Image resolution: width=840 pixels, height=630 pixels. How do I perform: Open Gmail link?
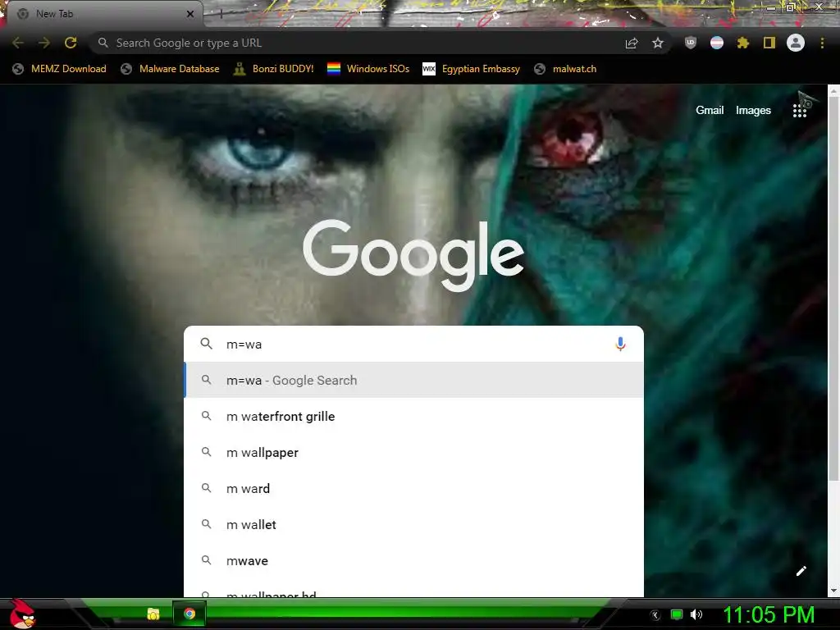point(710,111)
